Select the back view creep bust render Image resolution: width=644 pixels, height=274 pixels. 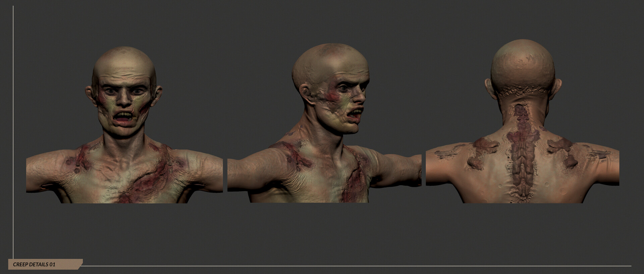click(523, 121)
